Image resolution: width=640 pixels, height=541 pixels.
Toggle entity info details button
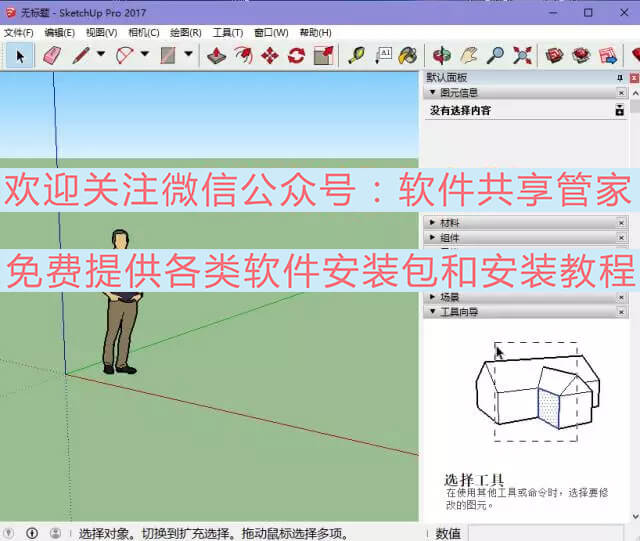click(620, 110)
